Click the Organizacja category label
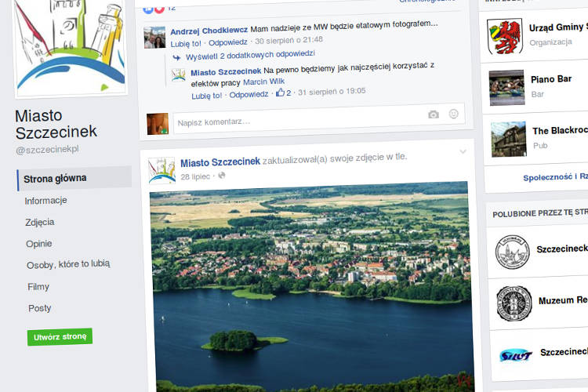 tap(551, 42)
